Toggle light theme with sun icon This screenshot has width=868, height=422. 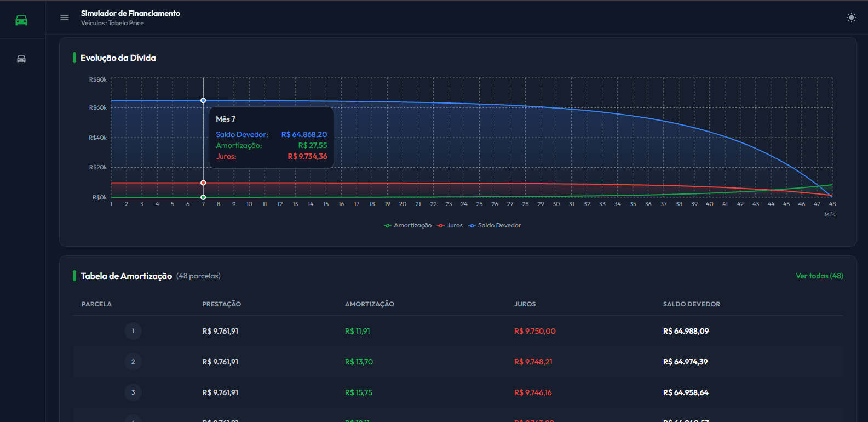point(851,18)
